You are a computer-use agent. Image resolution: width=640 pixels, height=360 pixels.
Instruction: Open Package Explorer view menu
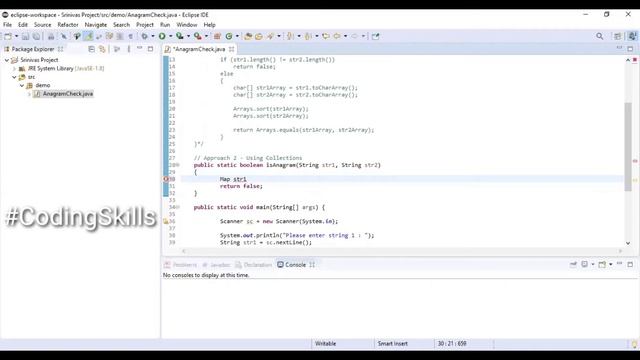129,49
